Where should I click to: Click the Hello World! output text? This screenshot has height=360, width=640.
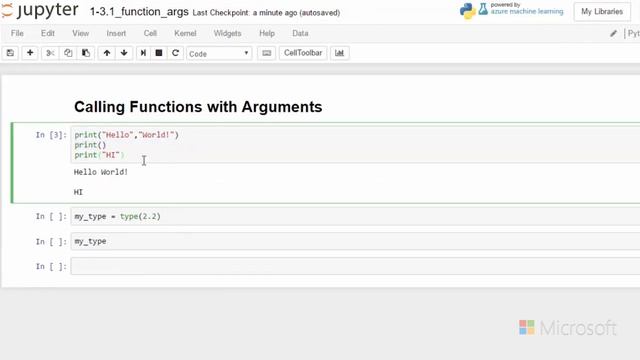[101, 172]
